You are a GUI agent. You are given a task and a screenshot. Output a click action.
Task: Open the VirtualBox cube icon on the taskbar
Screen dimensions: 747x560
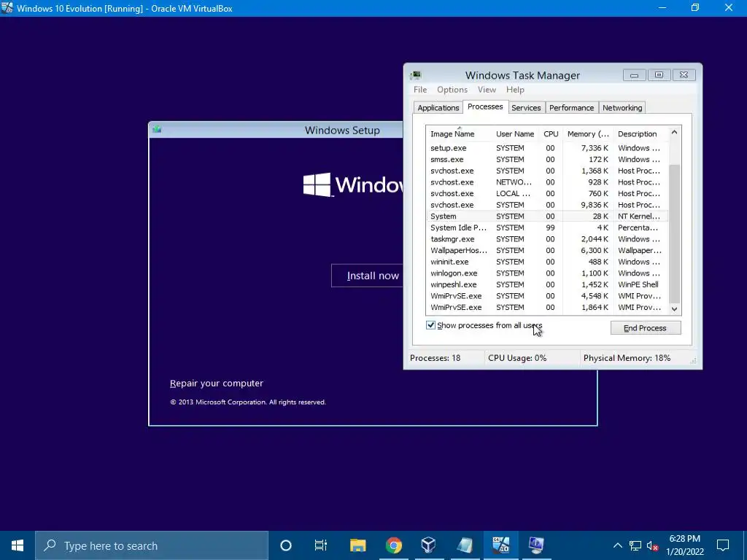(x=429, y=545)
